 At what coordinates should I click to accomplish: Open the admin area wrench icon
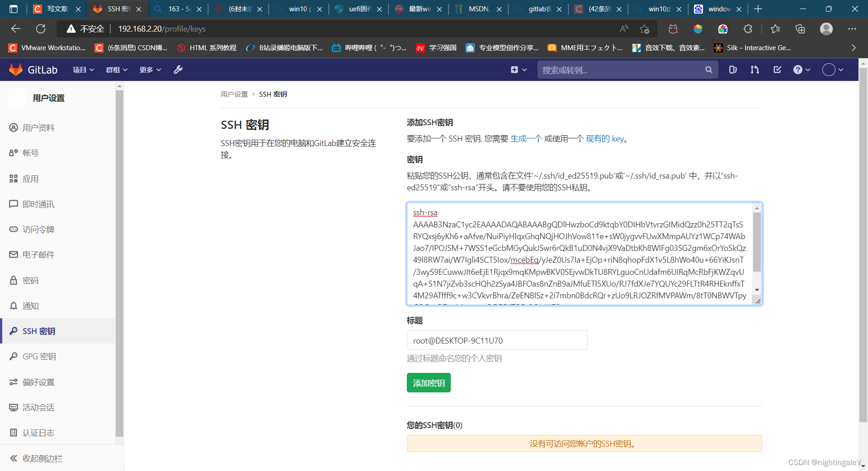[178, 70]
